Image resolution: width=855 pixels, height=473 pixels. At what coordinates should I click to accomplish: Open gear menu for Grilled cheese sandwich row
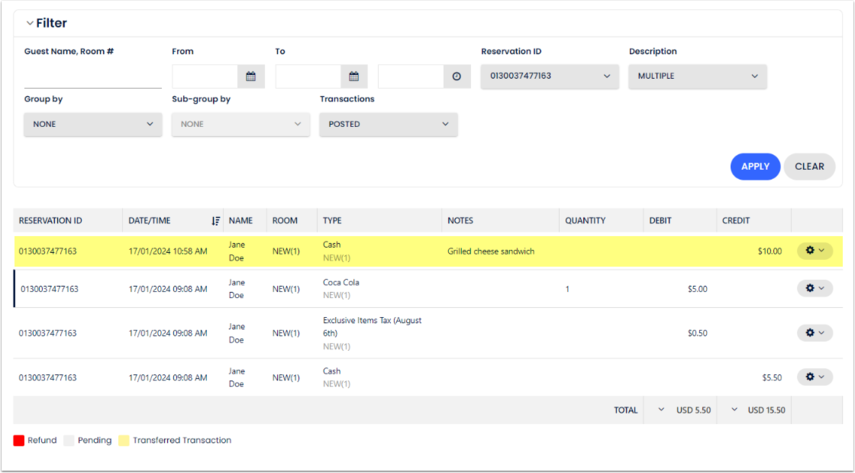coord(814,251)
